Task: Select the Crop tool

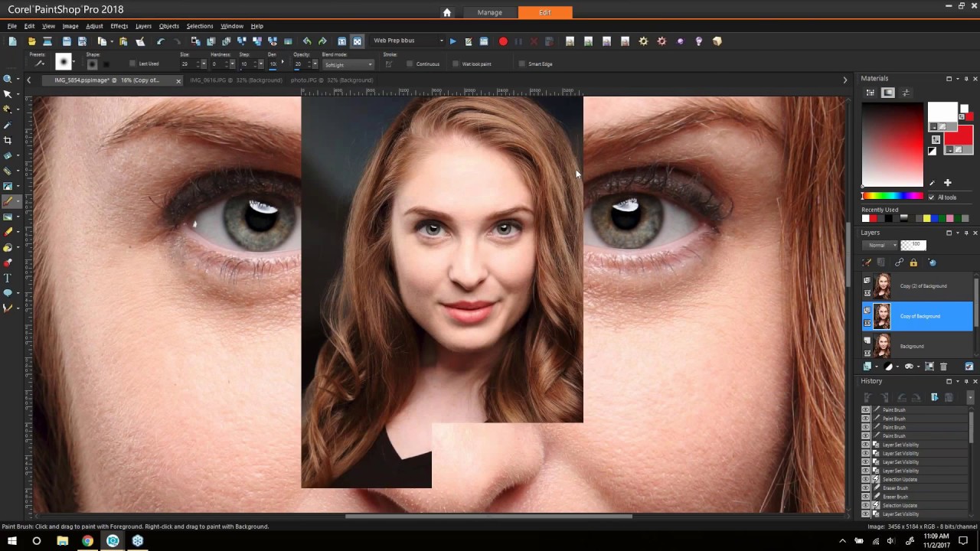Action: [x=8, y=140]
